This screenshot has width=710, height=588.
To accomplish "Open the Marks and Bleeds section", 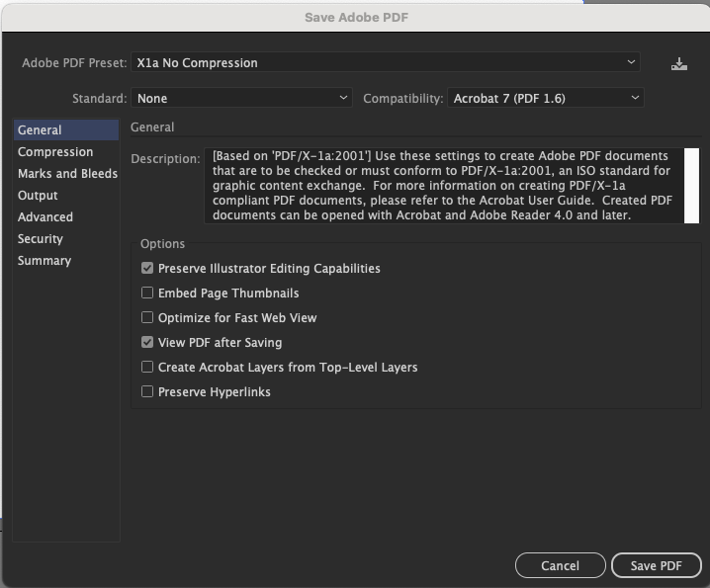I will click(67, 173).
